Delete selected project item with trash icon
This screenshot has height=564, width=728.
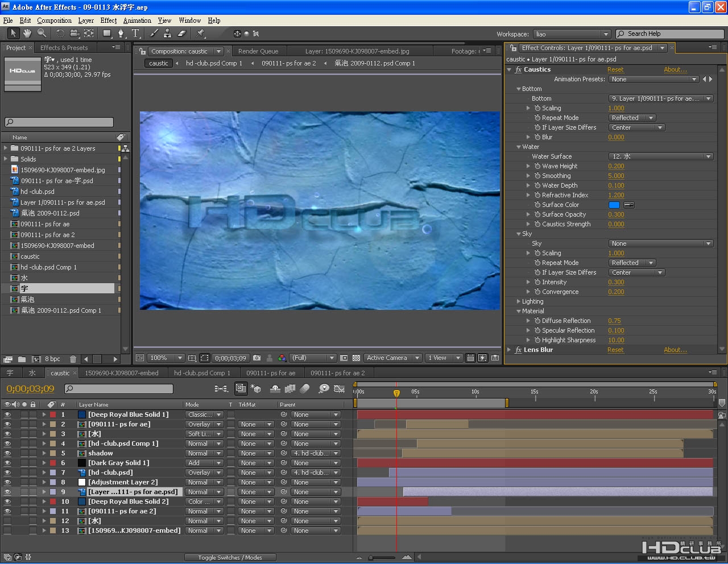pyautogui.click(x=73, y=359)
